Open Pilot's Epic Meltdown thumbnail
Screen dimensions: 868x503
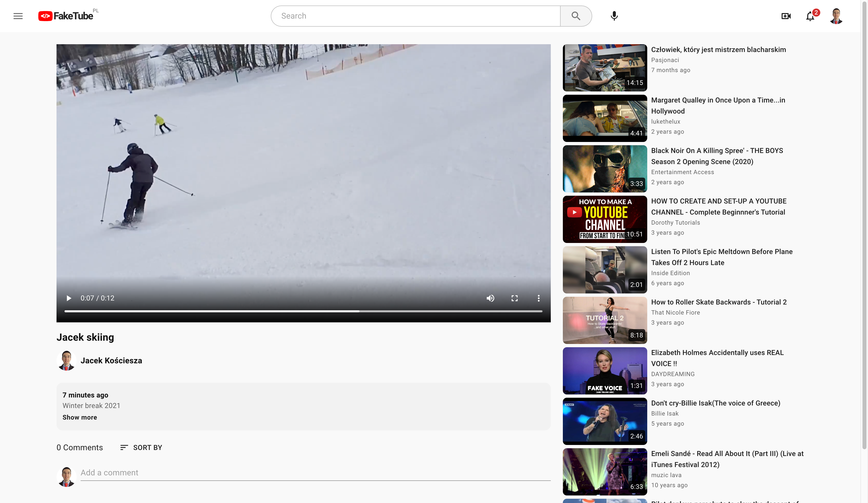(x=605, y=270)
